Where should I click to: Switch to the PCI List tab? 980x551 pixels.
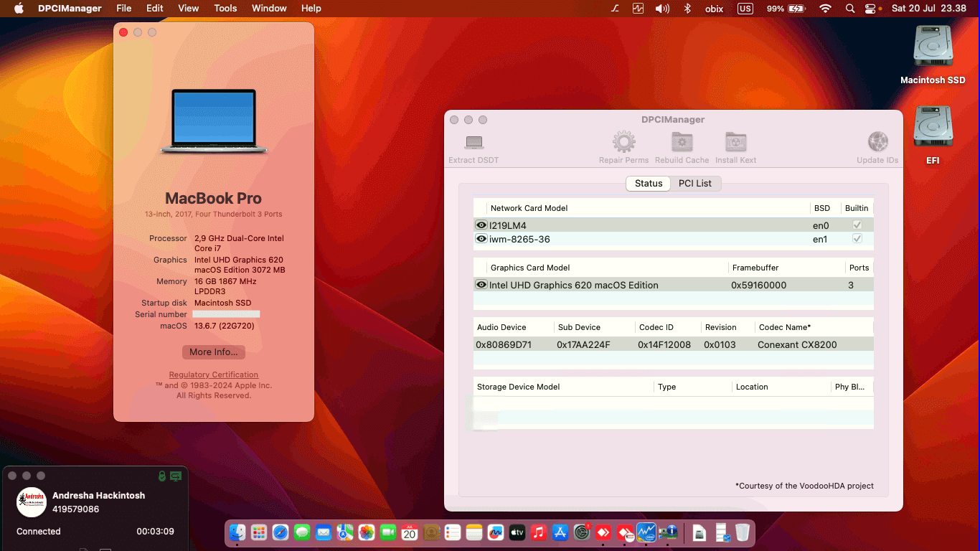tap(695, 183)
